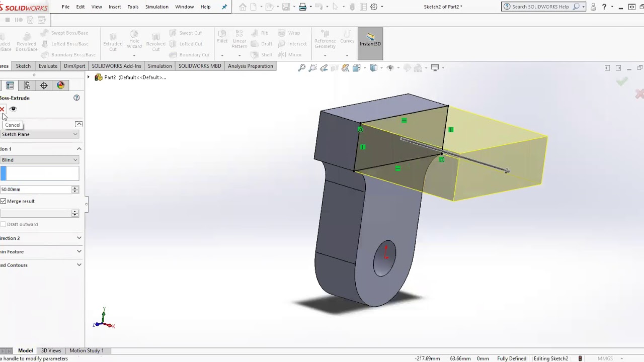The height and width of the screenshot is (362, 644).
Task: Switch to the Evaluate tab
Action: point(48,66)
